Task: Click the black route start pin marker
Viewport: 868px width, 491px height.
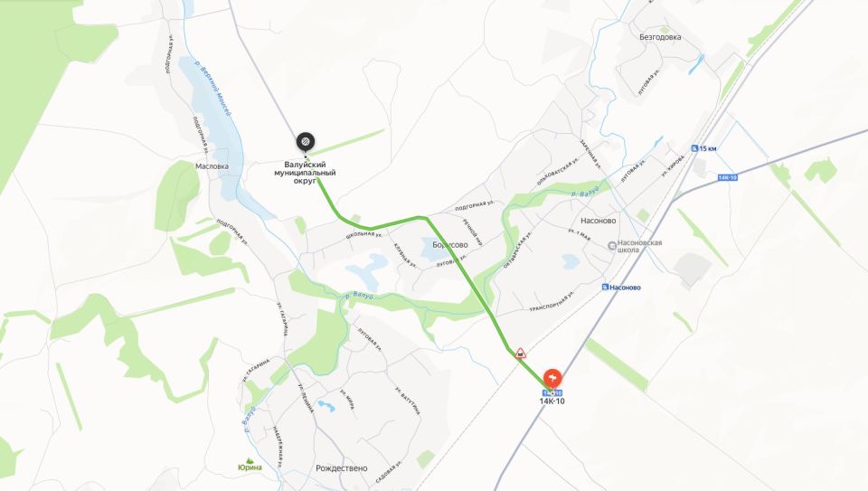Action: [x=305, y=142]
